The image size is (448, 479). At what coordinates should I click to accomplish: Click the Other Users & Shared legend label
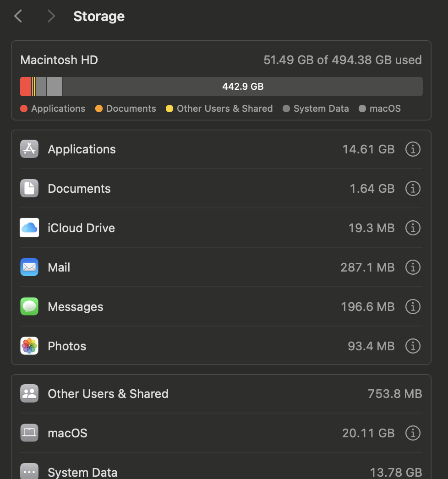[x=224, y=109]
